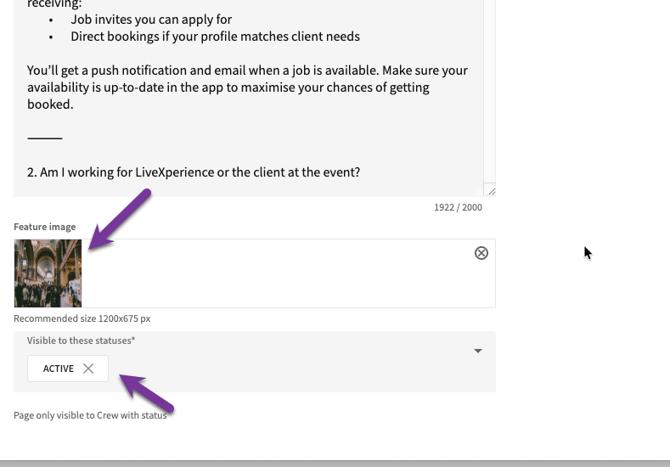This screenshot has width=670, height=467.
Task: Expand the visible statuses dropdown arrow
Action: (x=478, y=351)
